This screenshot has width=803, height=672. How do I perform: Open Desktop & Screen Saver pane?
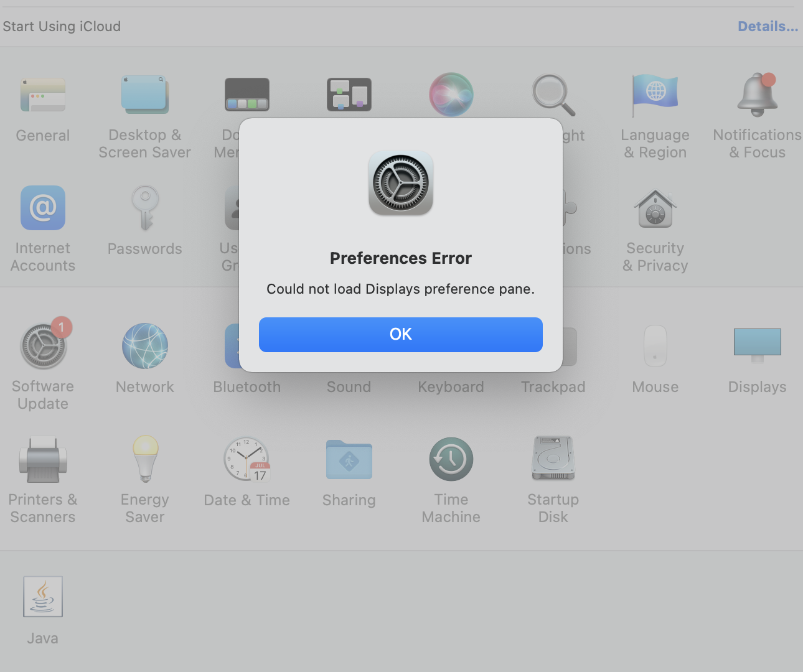145,95
